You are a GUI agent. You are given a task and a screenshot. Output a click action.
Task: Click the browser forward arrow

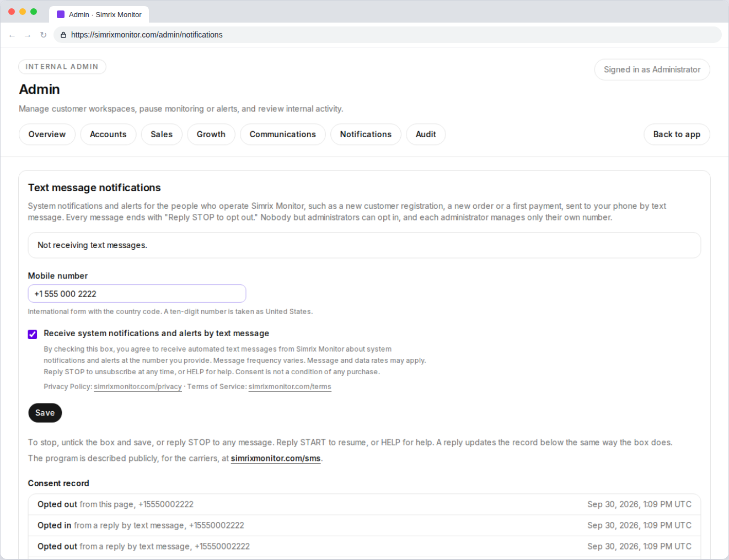pyautogui.click(x=28, y=35)
